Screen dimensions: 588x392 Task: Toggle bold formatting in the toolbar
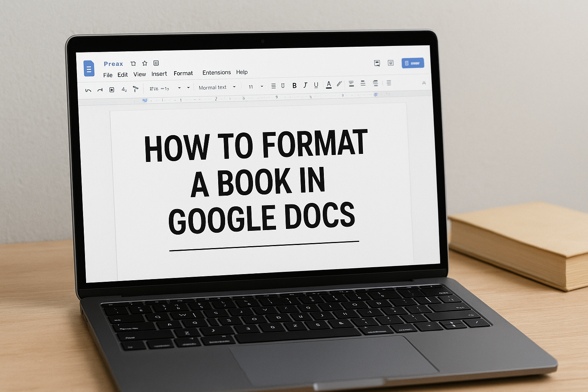(294, 86)
